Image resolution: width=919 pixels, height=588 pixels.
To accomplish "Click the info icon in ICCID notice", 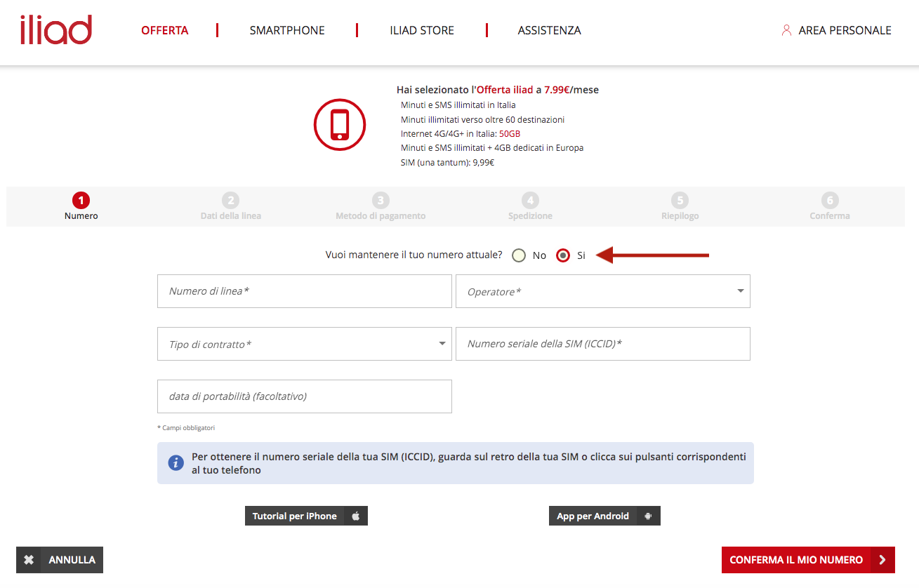I will click(x=176, y=463).
